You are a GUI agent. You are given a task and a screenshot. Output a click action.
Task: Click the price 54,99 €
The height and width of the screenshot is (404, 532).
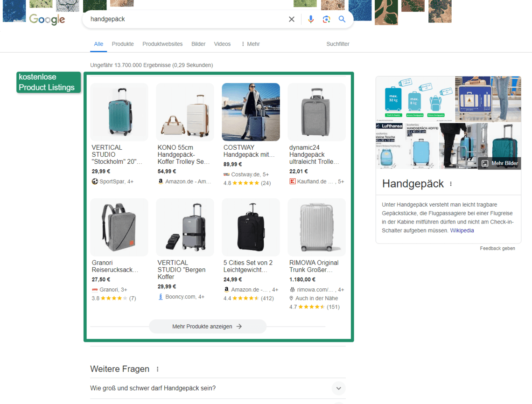pos(167,171)
